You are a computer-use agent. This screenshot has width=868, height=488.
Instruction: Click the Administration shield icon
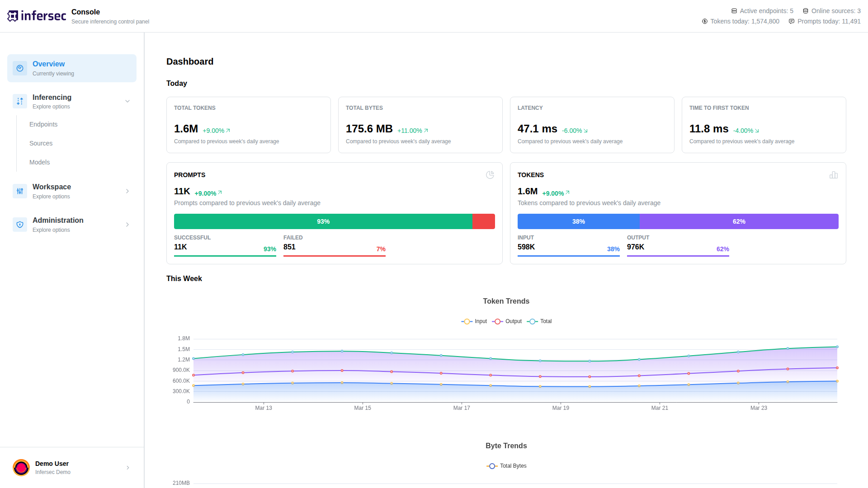[x=20, y=225]
